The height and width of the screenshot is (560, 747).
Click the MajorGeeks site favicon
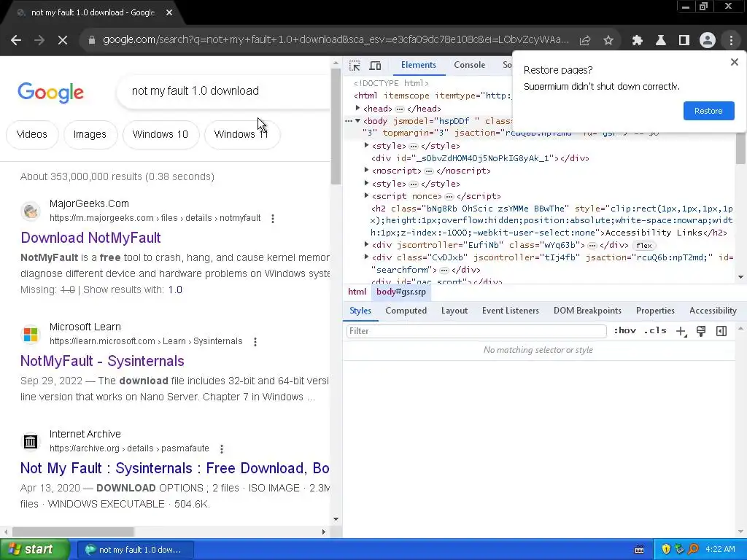click(31, 211)
